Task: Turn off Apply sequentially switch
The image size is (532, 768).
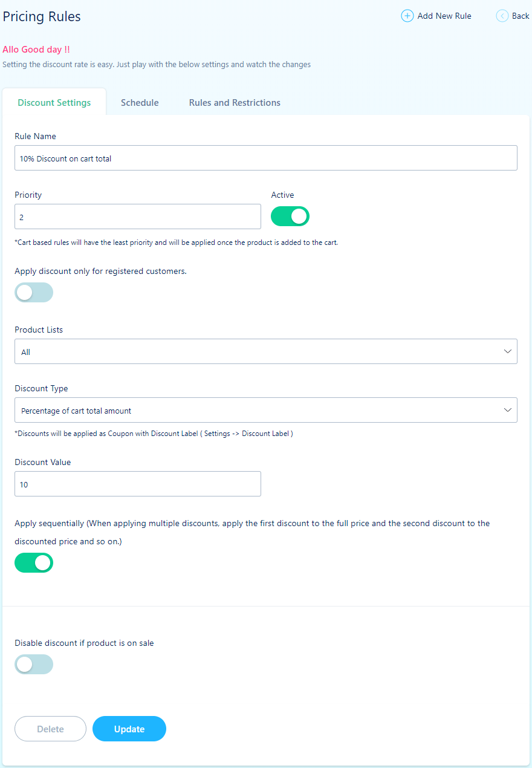Action: (34, 563)
